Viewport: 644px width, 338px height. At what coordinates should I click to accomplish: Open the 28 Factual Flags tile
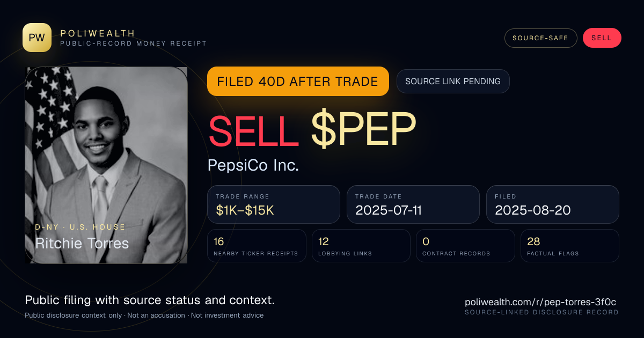tap(570, 246)
